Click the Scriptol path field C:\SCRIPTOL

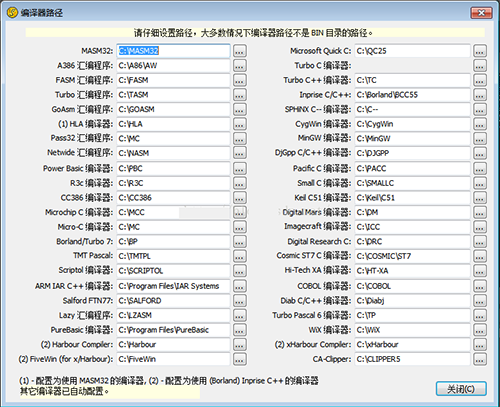pos(173,271)
